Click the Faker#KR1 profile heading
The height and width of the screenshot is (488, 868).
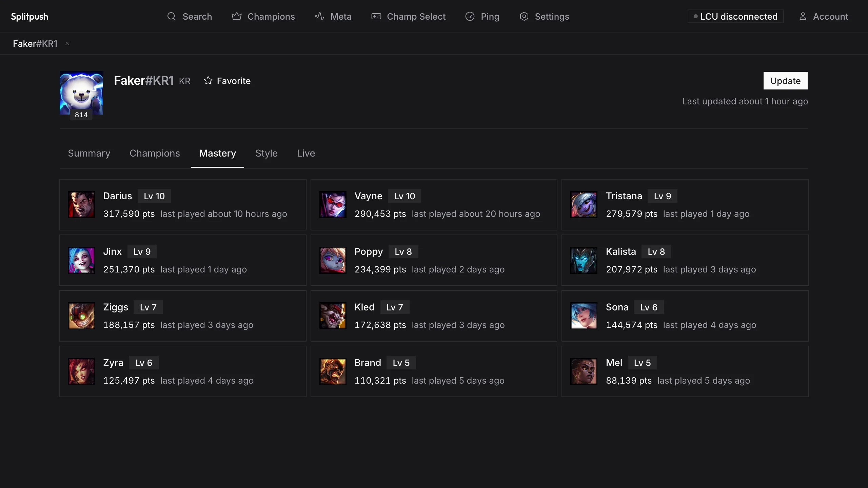click(144, 81)
